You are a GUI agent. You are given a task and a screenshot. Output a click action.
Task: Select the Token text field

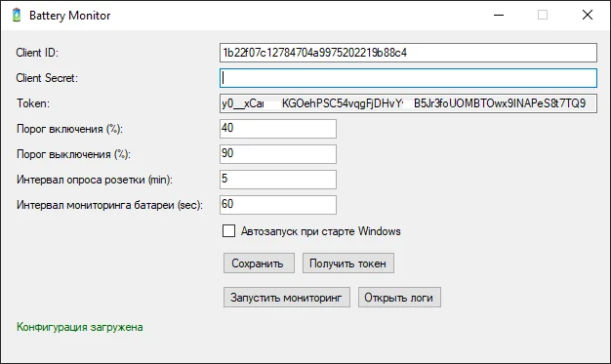tap(408, 103)
